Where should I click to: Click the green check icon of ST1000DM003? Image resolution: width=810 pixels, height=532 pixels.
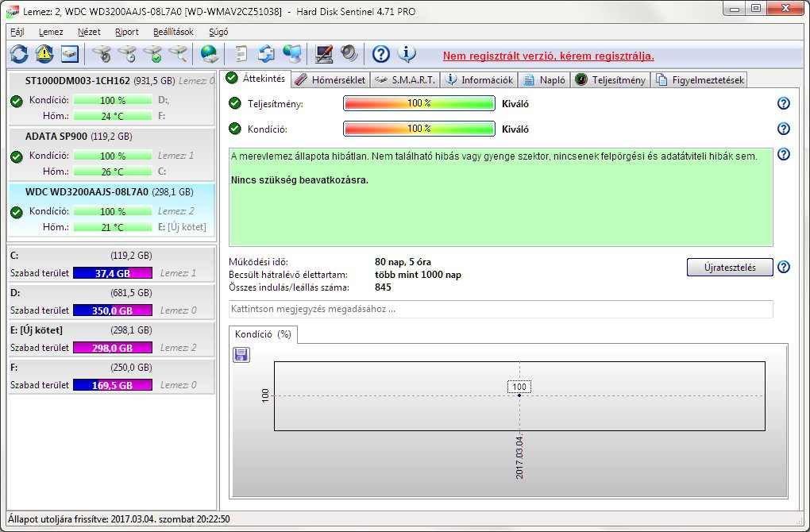[17, 101]
